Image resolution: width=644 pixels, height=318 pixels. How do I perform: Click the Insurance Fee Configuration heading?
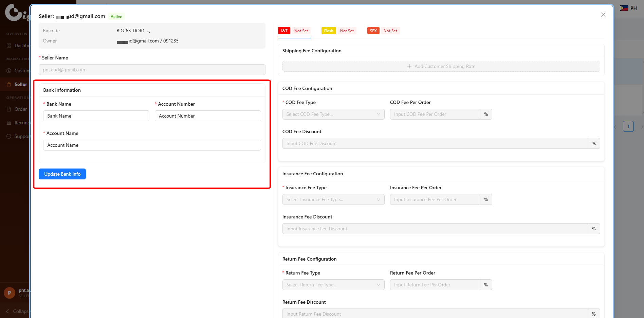pos(313,174)
